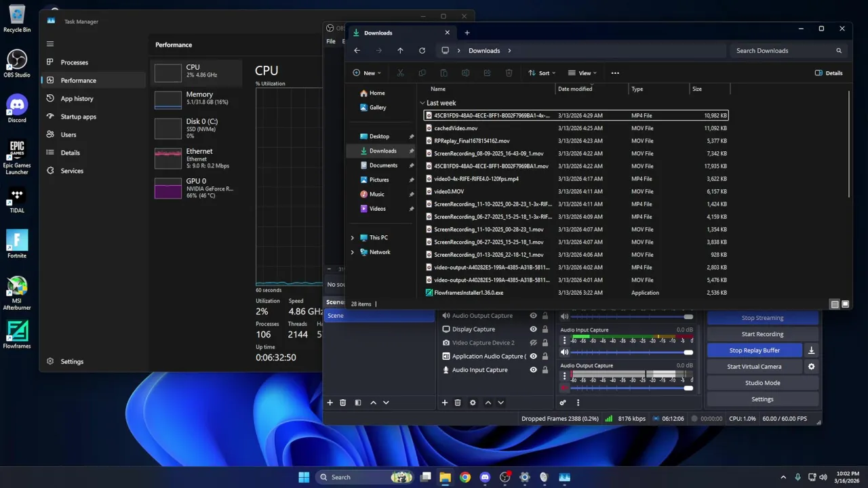Start the Virtual Camera in OBS
The height and width of the screenshot is (488, 868).
(x=754, y=367)
